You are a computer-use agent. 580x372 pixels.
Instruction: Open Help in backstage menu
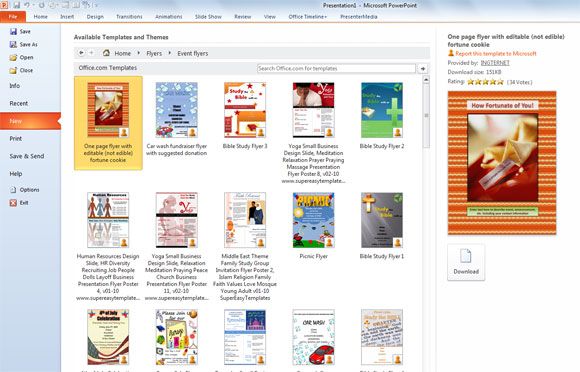coord(16,174)
